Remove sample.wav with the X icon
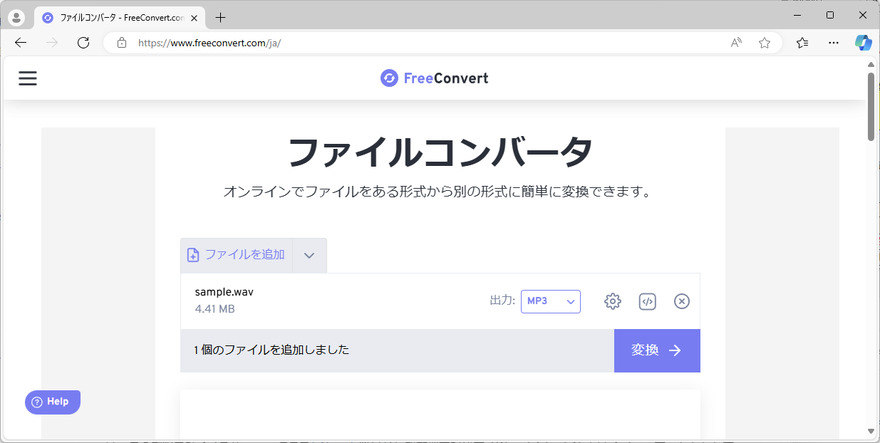 pos(681,302)
